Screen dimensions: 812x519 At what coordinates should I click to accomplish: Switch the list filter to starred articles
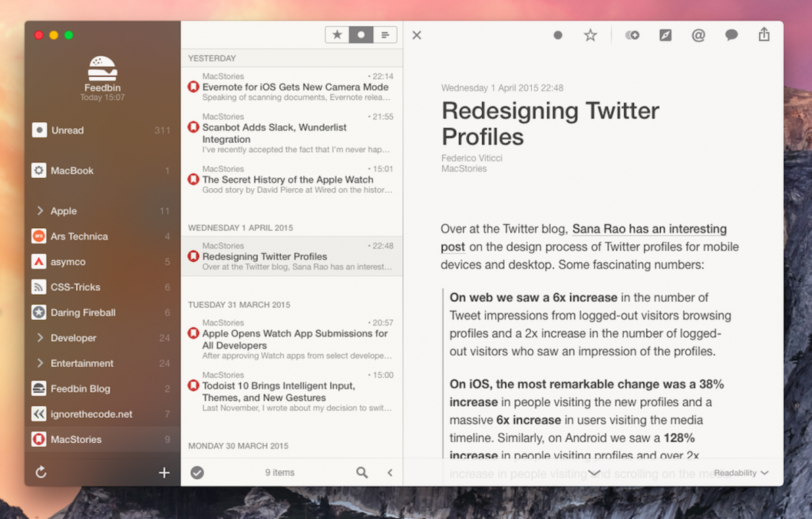337,34
